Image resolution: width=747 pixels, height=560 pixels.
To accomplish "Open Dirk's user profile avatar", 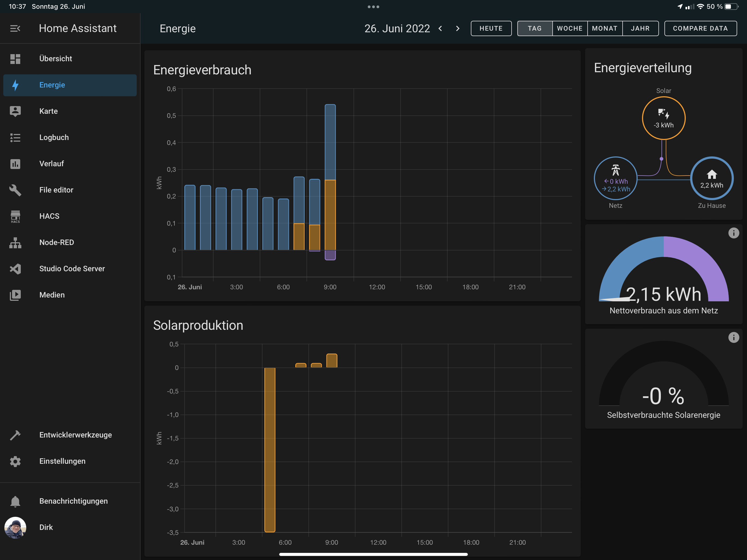I will 15,527.
